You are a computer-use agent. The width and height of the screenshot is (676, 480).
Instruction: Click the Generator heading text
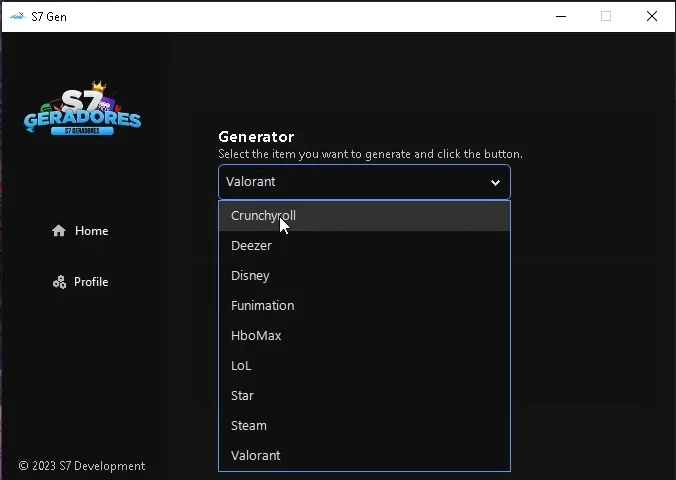(x=256, y=137)
